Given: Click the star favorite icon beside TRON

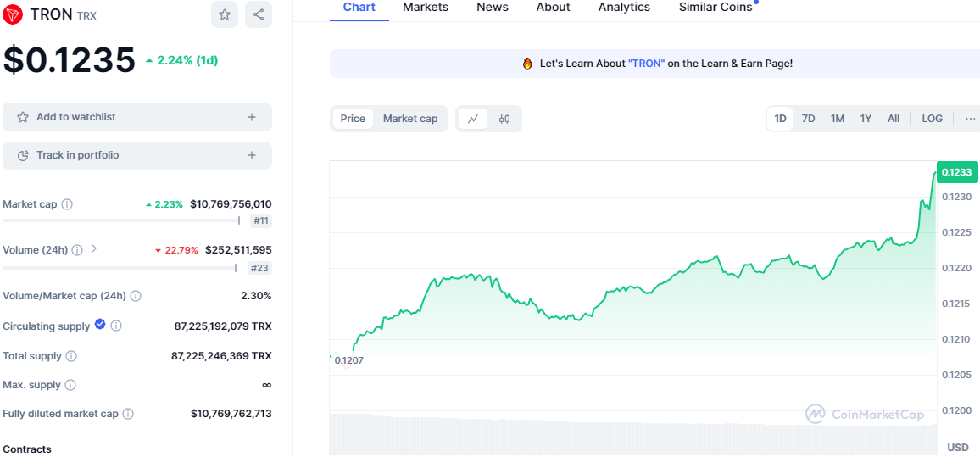Looking at the screenshot, I should [x=224, y=14].
